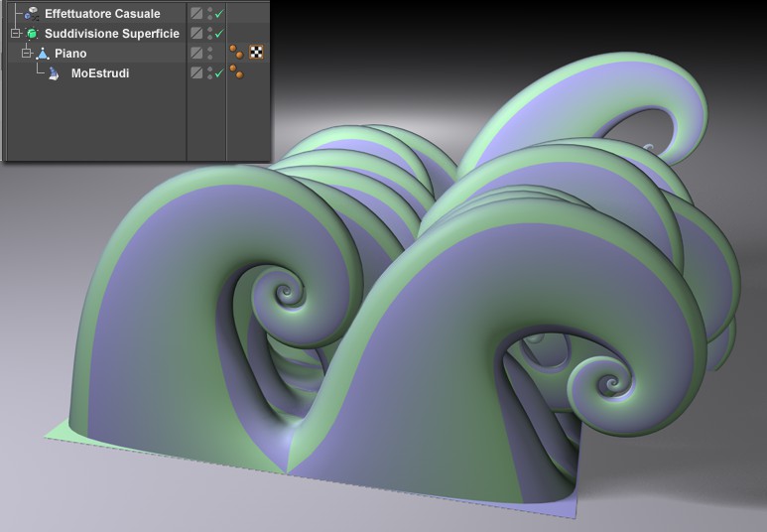Screen dimensions: 767x532
Task: Toggle visibility dots for Suddivisione Superficie
Action: 209,34
